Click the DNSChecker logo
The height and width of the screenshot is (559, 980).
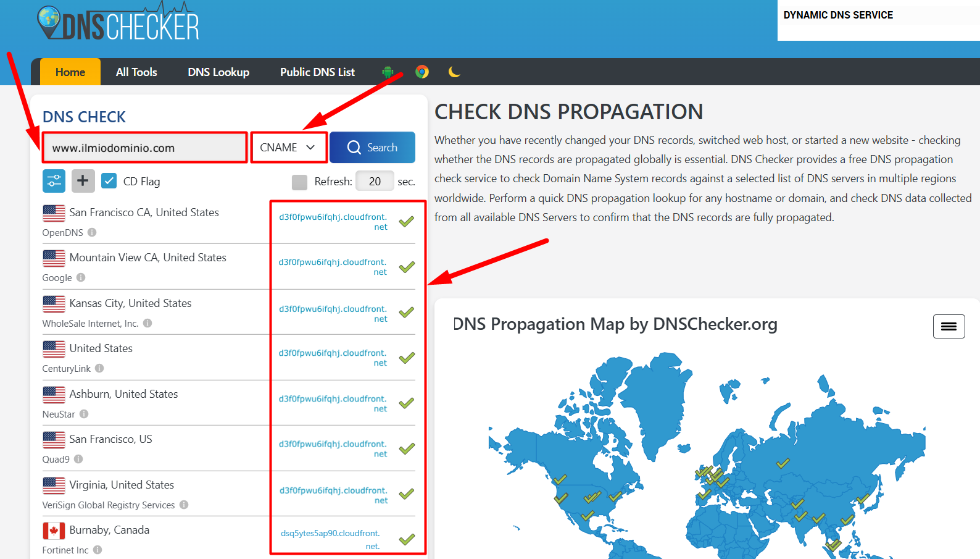[118, 22]
